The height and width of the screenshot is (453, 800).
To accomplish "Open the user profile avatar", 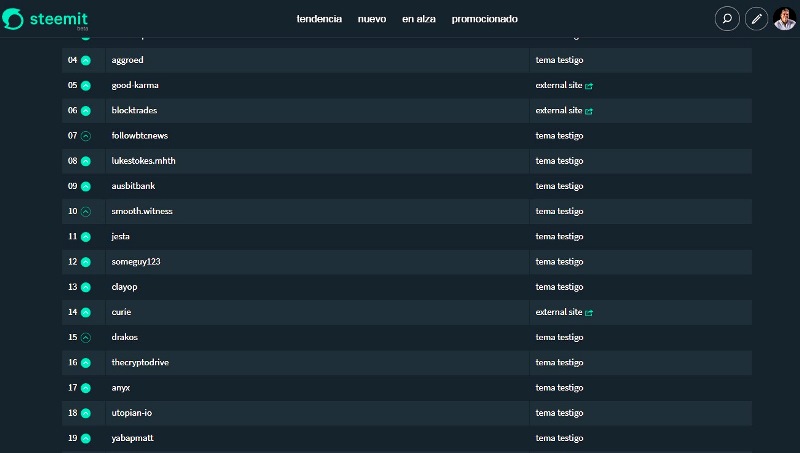I will pyautogui.click(x=784, y=19).
